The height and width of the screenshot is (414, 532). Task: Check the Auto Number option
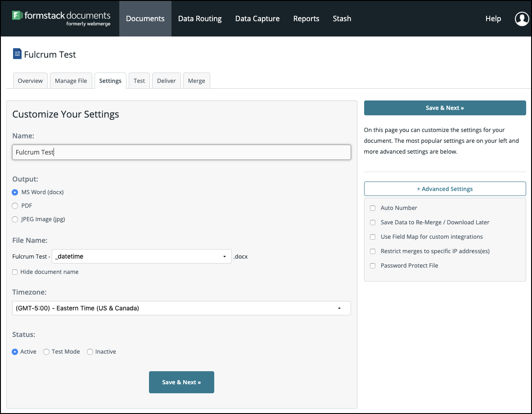click(x=373, y=208)
